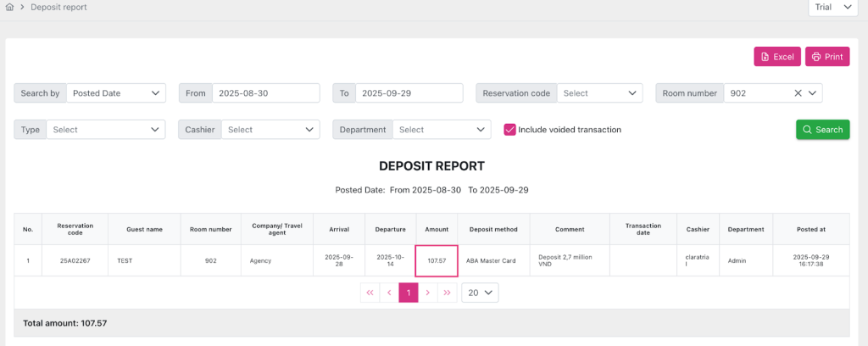Select page 1 in pagination

coord(409,293)
